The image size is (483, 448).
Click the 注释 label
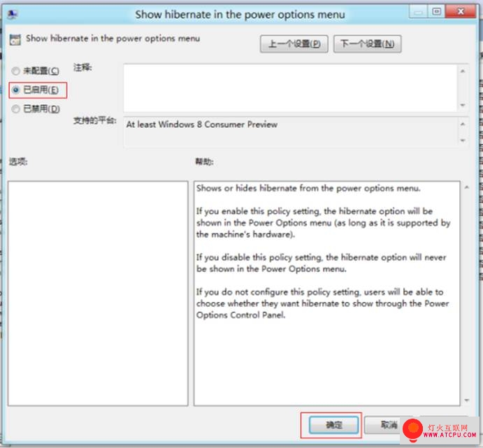(x=82, y=67)
